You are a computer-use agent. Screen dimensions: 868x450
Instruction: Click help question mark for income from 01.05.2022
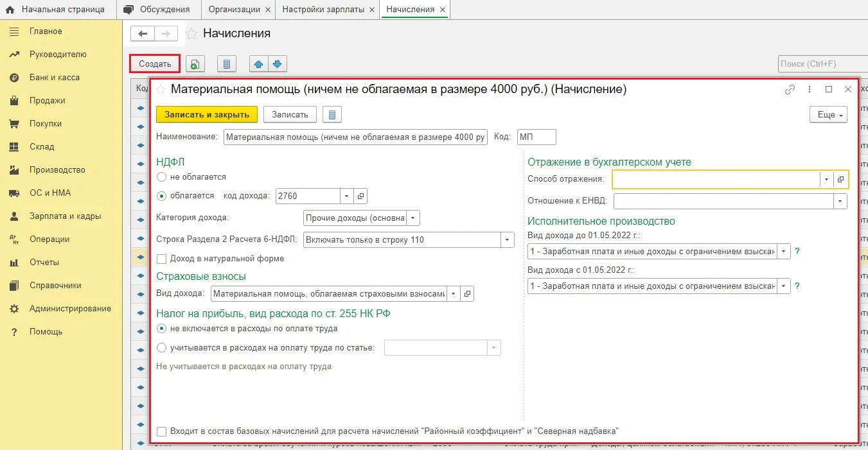(797, 286)
